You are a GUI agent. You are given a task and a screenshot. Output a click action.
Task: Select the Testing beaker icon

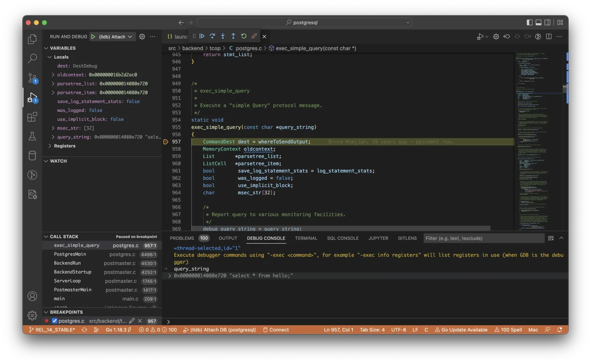(32, 136)
